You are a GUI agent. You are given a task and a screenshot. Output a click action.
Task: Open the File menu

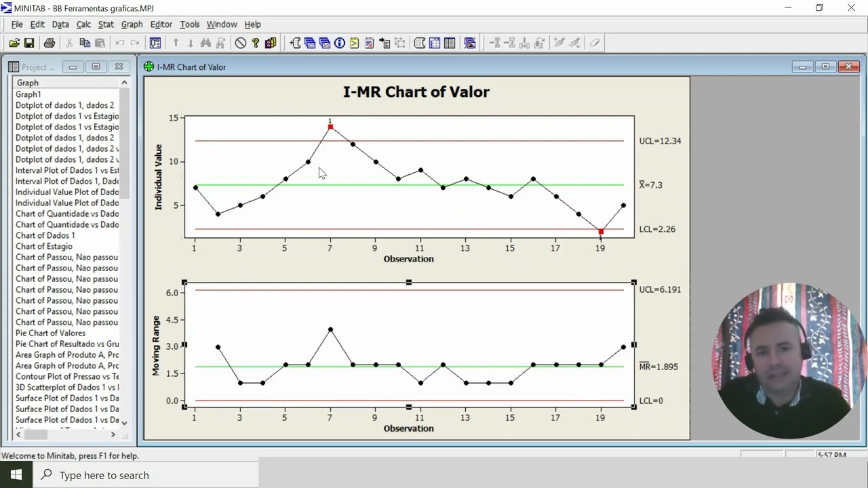tap(17, 24)
